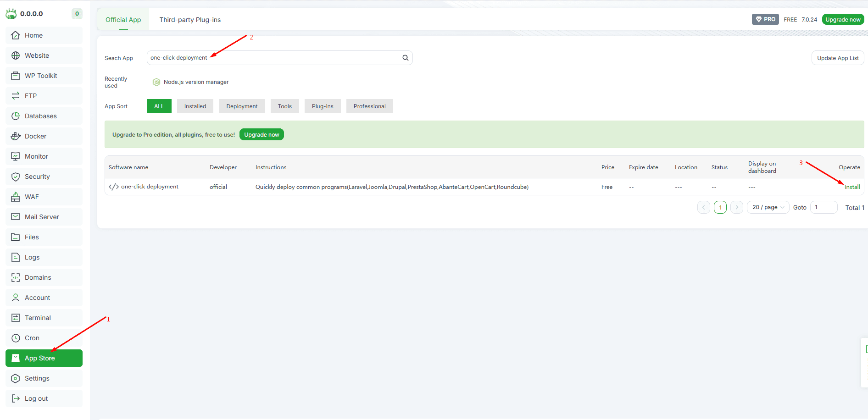The image size is (868, 420).
Task: Click the Log out door icon
Action: pos(16,398)
